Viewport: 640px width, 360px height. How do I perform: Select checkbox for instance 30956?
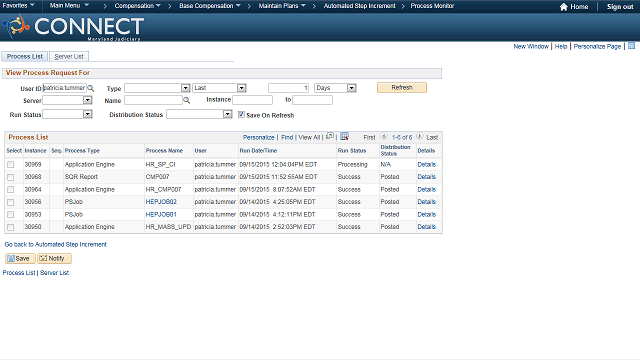tap(11, 202)
